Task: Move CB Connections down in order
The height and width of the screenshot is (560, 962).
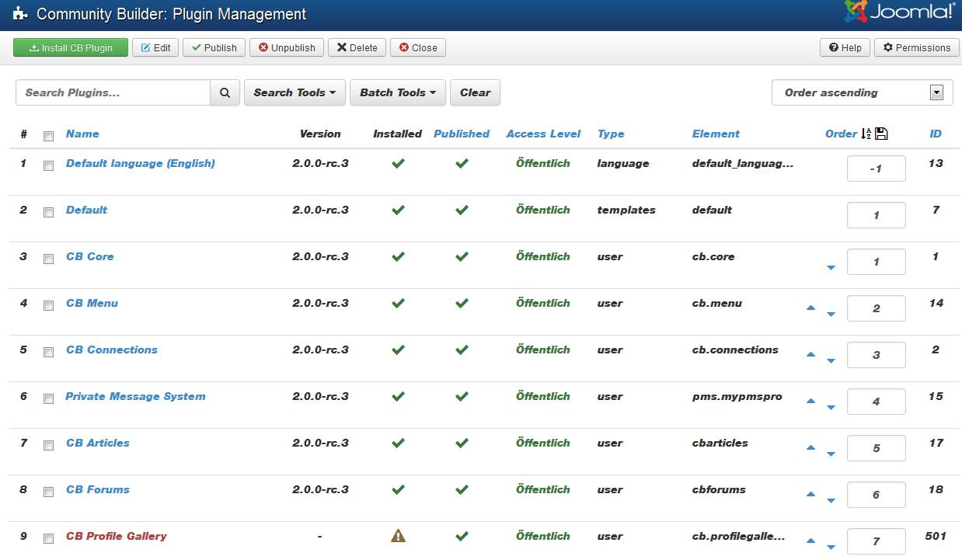Action: [x=831, y=361]
